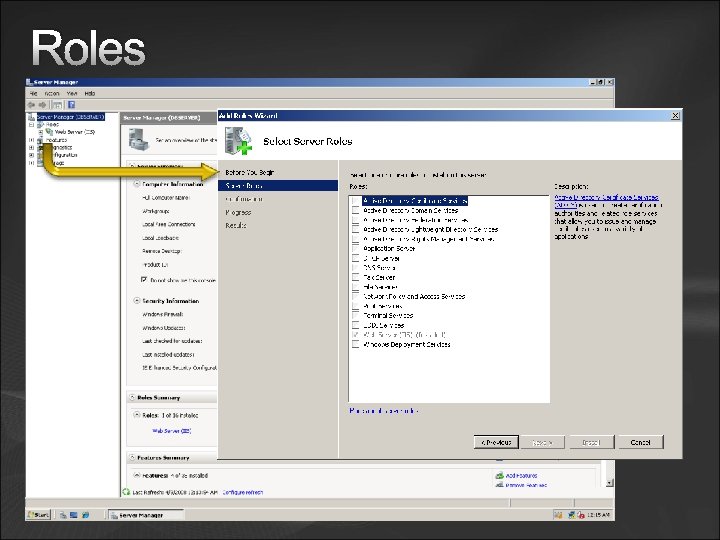Screen dimensions: 720x540
Task: Open the second quick launch icon on taskbar
Action: [x=74, y=515]
